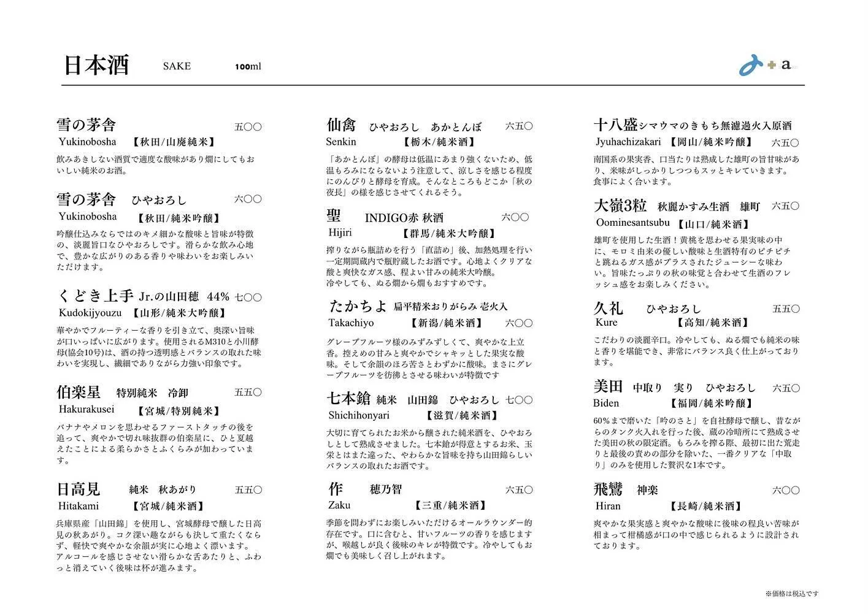Click the Hiran romaji label
This screenshot has width=868, height=614.
coord(608,507)
